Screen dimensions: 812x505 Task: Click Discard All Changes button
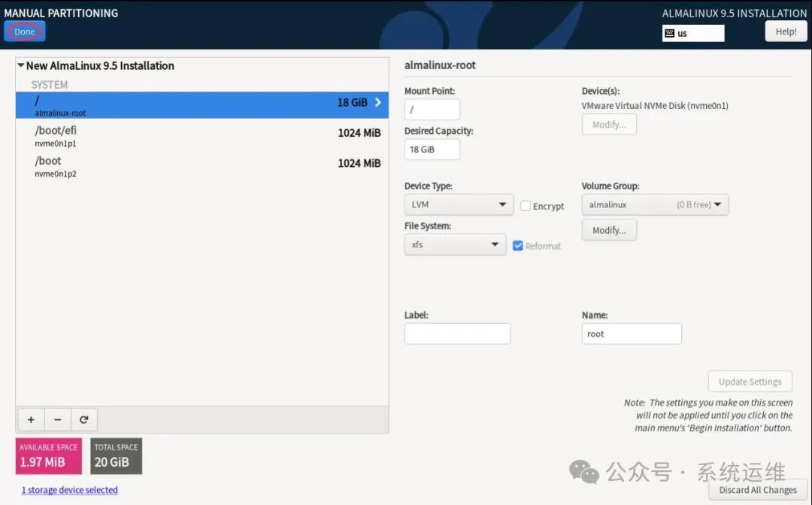(758, 489)
